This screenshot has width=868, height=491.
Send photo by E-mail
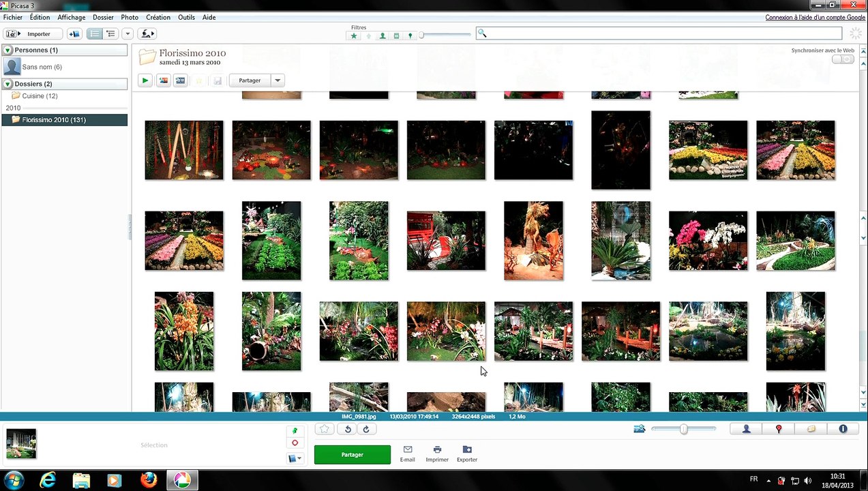pos(408,453)
